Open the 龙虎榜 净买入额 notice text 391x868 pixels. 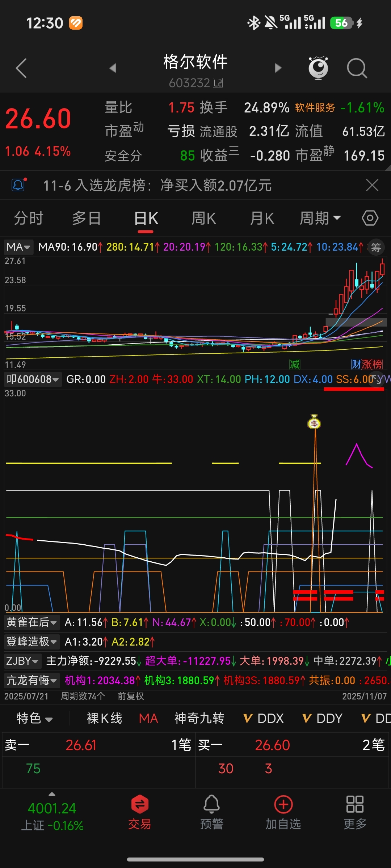157,185
